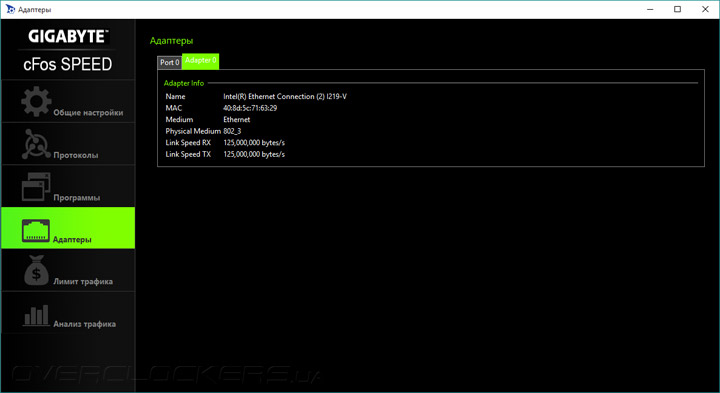The height and width of the screenshot is (393, 720).
Task: Click the Адаптеры window title text
Action: [x=34, y=10]
